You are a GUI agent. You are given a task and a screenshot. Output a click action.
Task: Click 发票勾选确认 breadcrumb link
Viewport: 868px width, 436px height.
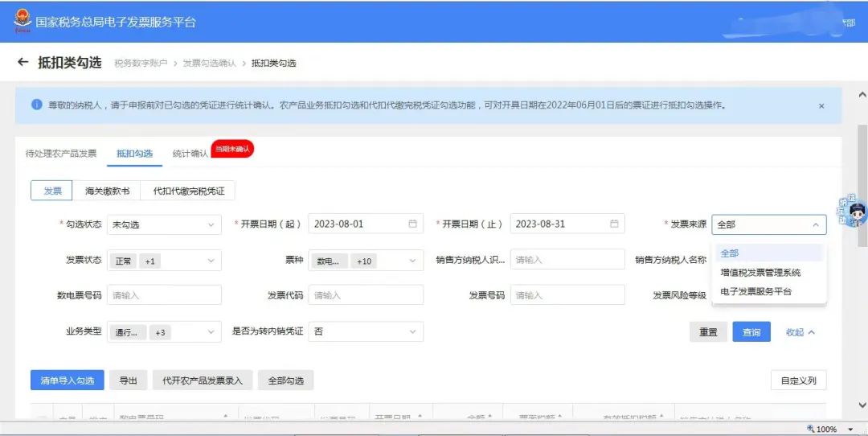(x=209, y=64)
